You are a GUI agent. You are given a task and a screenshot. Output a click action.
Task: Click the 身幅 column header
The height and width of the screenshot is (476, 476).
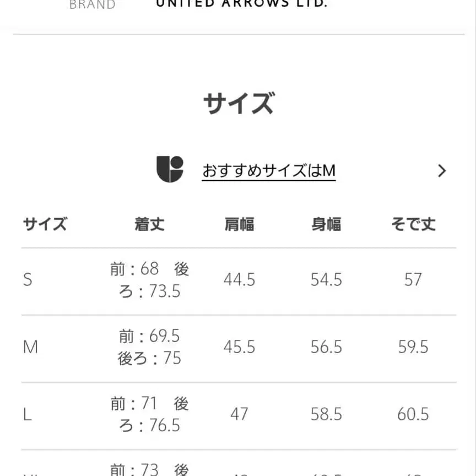[326, 224]
